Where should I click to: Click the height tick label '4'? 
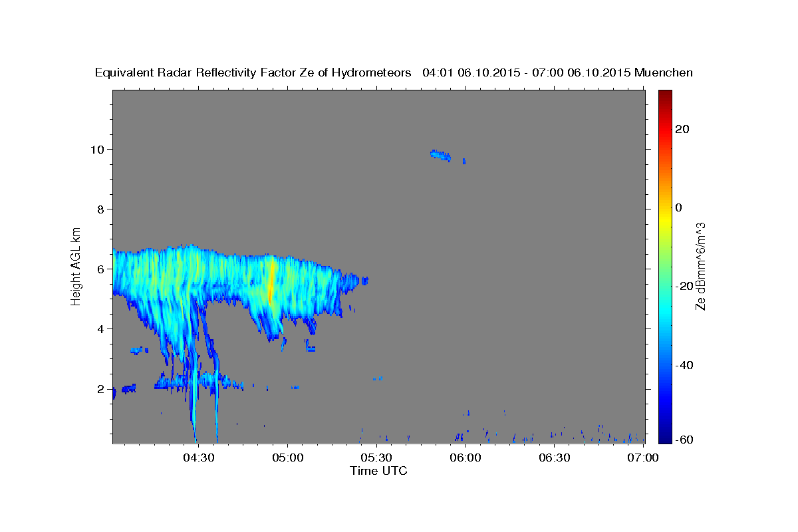point(102,329)
